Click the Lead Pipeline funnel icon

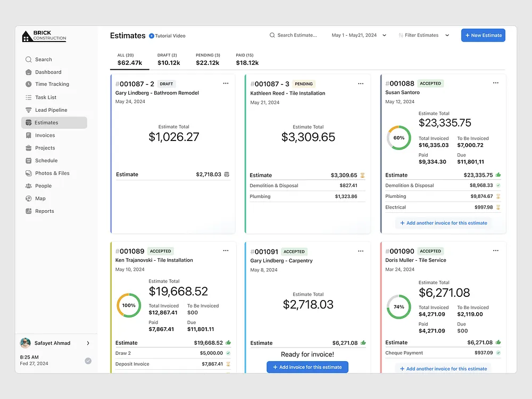tap(28, 110)
